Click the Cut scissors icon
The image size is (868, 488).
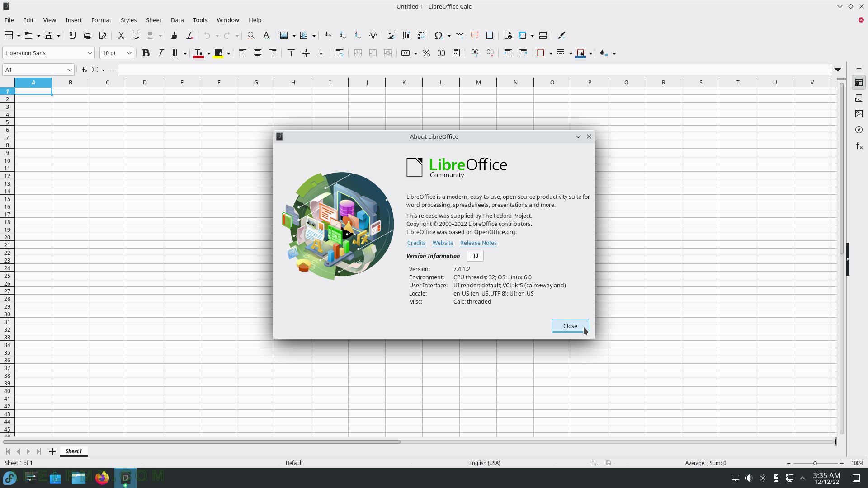pos(121,35)
